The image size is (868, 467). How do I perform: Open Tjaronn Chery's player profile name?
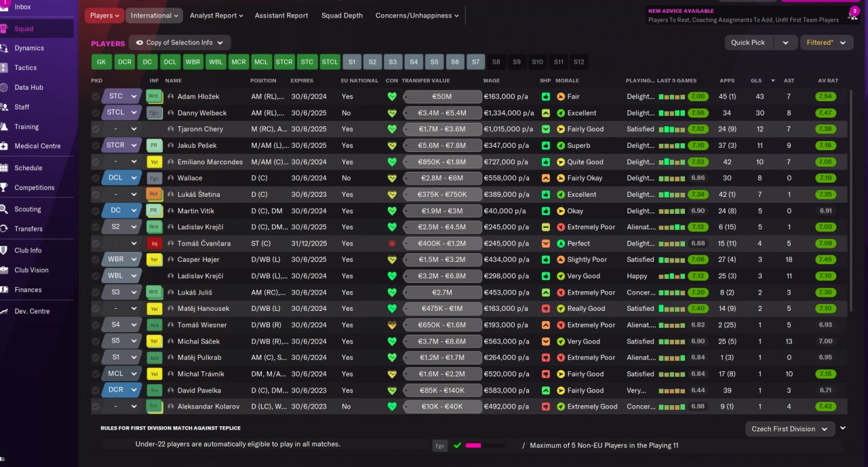pyautogui.click(x=200, y=129)
